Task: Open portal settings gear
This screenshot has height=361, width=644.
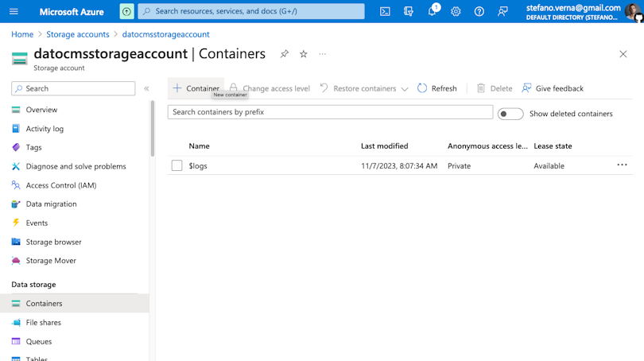Action: pos(456,11)
